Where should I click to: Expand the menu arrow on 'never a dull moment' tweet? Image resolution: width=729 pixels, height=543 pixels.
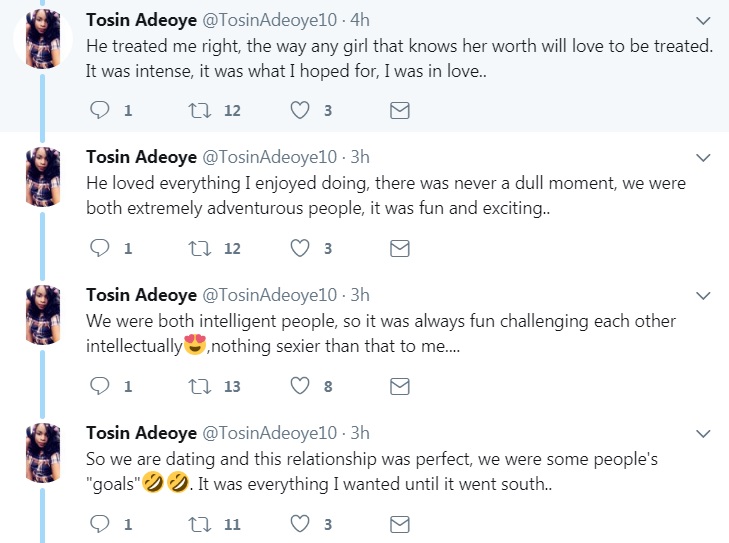click(x=703, y=158)
